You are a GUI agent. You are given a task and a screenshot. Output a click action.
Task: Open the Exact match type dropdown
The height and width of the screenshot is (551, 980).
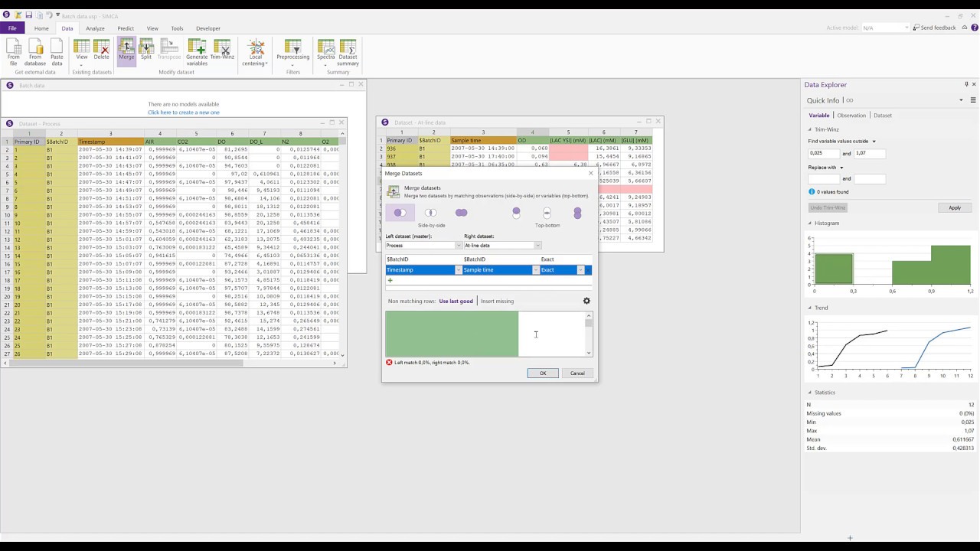pyautogui.click(x=580, y=270)
